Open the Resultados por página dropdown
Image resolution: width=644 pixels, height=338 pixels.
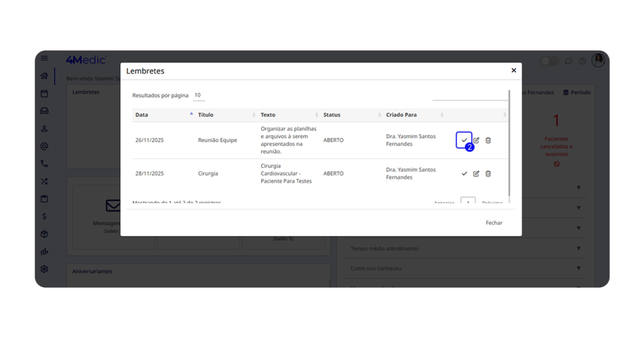(198, 96)
